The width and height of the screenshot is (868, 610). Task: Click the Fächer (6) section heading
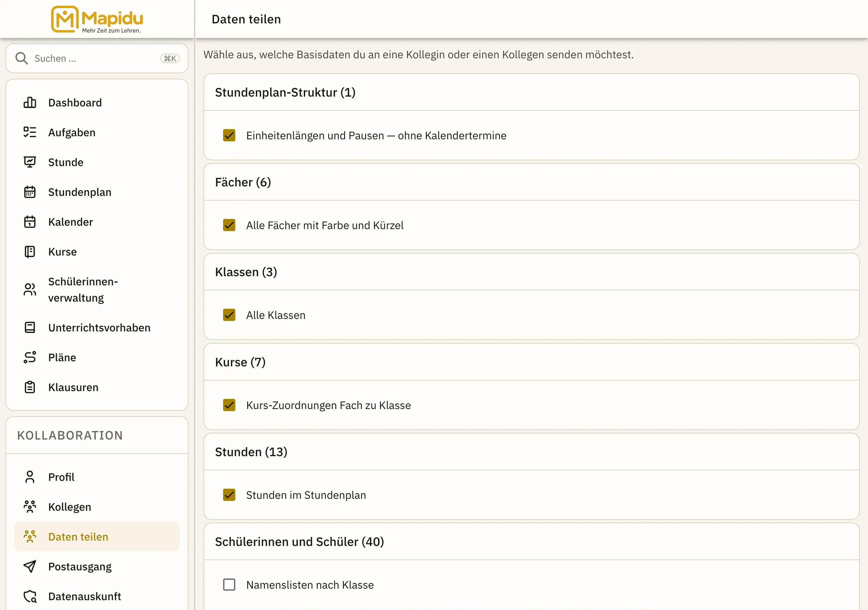[243, 182]
